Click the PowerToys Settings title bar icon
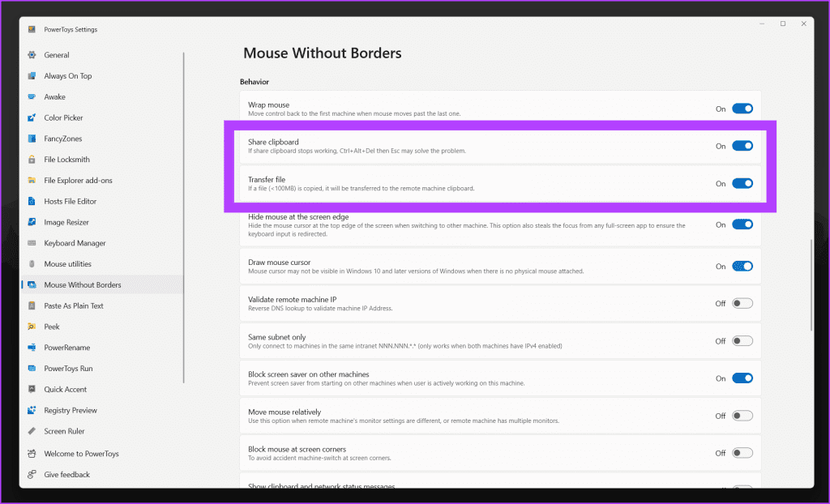The width and height of the screenshot is (830, 504). pos(32,30)
